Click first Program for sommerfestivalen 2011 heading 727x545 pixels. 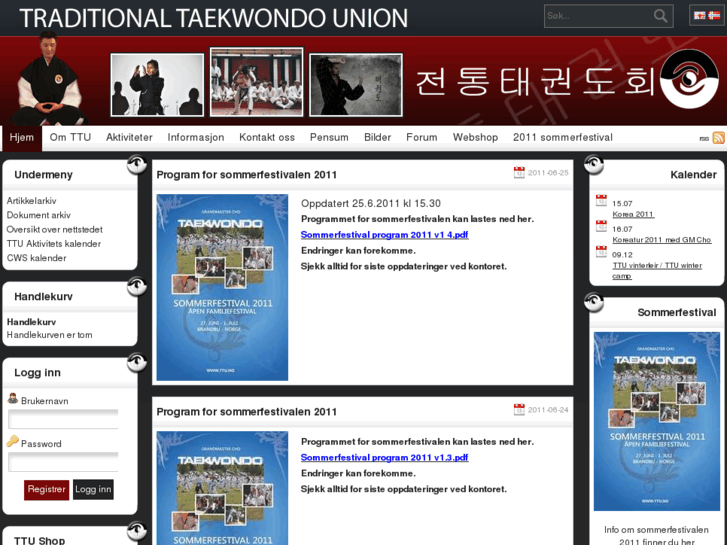pyautogui.click(x=247, y=175)
